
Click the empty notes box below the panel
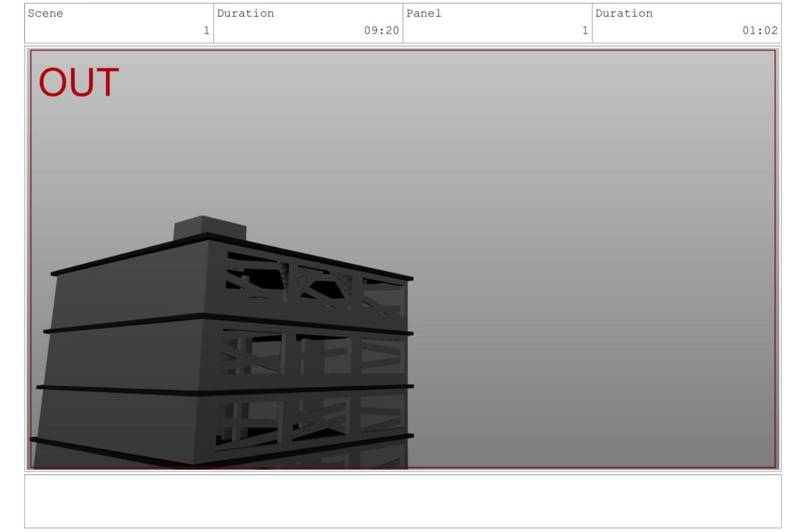click(x=403, y=501)
